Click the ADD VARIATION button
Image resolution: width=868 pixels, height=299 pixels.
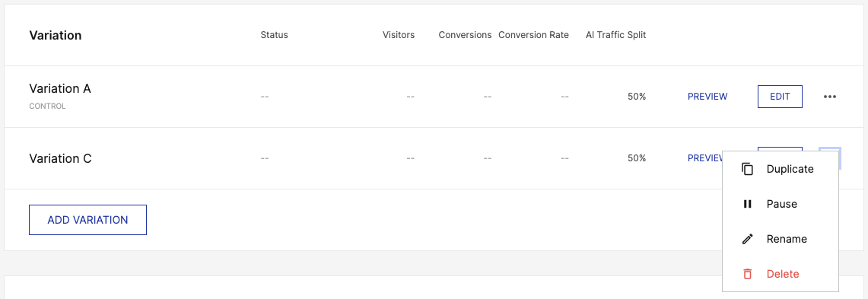point(87,220)
